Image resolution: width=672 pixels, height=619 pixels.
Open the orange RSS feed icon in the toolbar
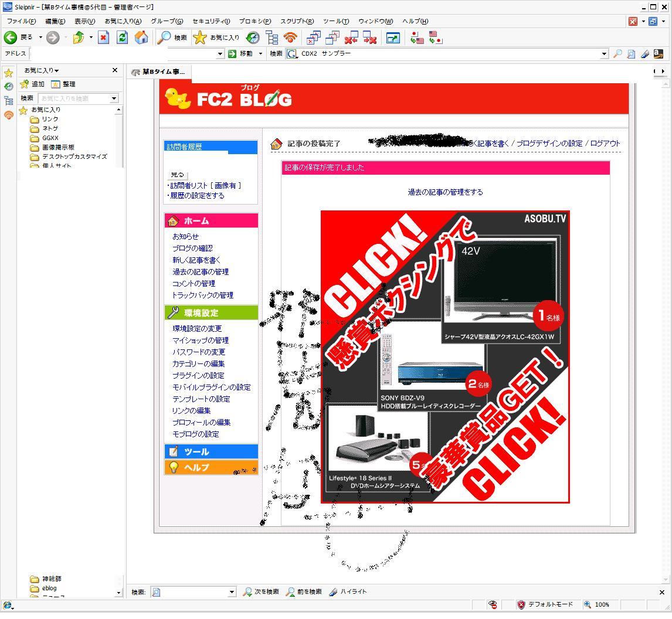pos(291,38)
